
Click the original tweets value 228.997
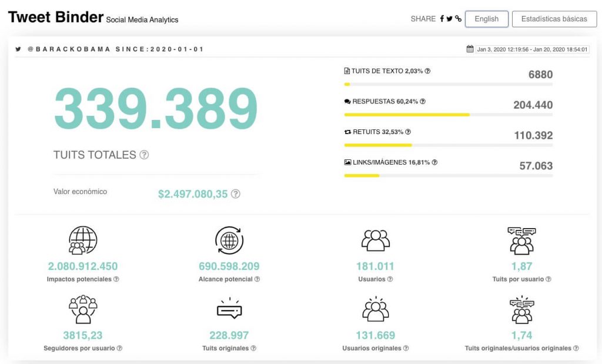point(229,335)
